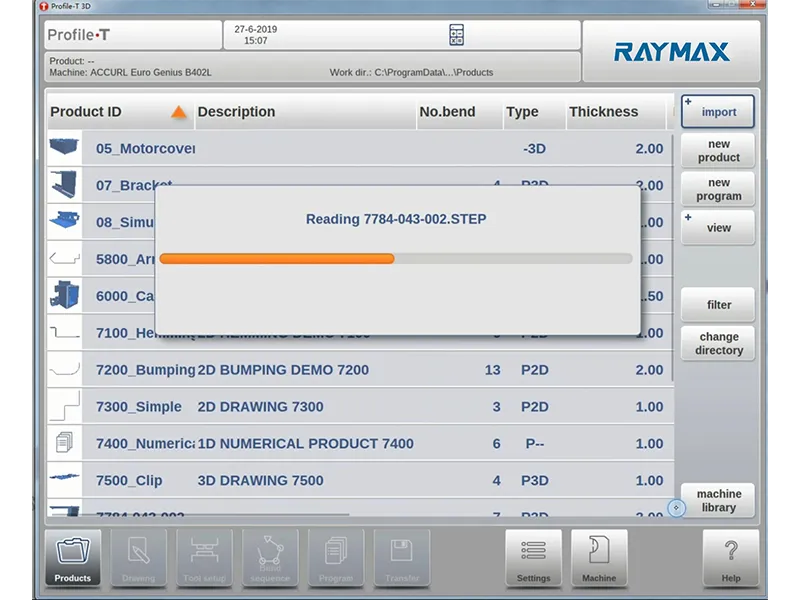Go to the Program tab
Image resolution: width=800 pixels, height=600 pixels.
[x=336, y=558]
